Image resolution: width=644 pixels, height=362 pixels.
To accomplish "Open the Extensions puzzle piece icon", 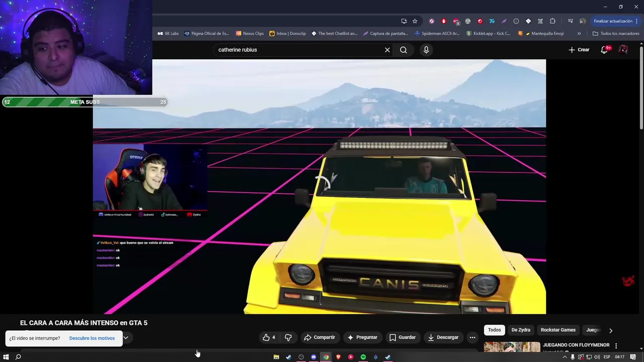I will tap(552, 21).
